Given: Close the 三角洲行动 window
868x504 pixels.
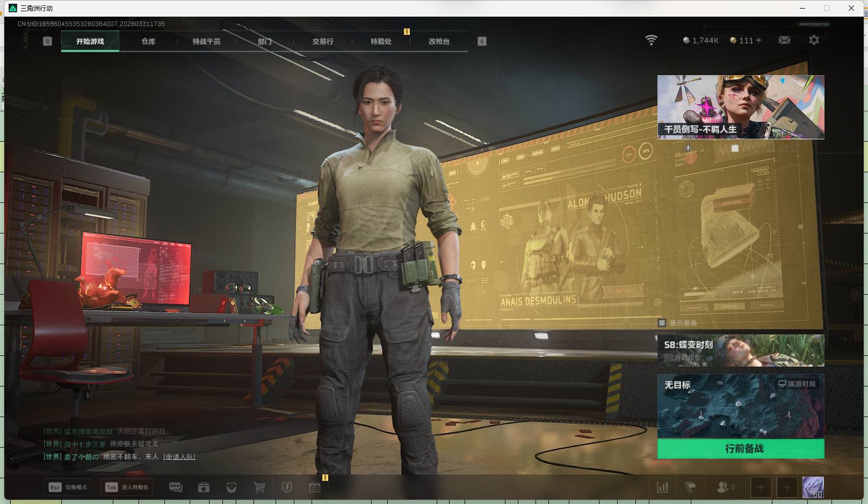Looking at the screenshot, I should point(851,8).
